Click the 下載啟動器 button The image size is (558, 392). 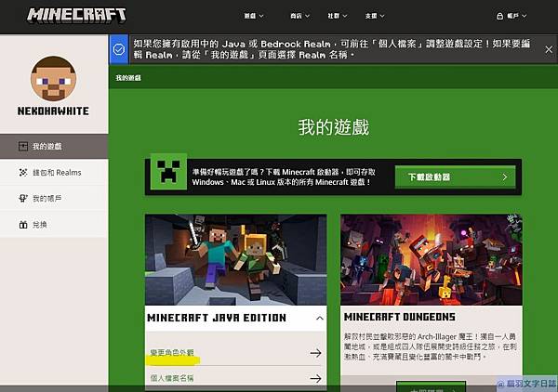(455, 177)
